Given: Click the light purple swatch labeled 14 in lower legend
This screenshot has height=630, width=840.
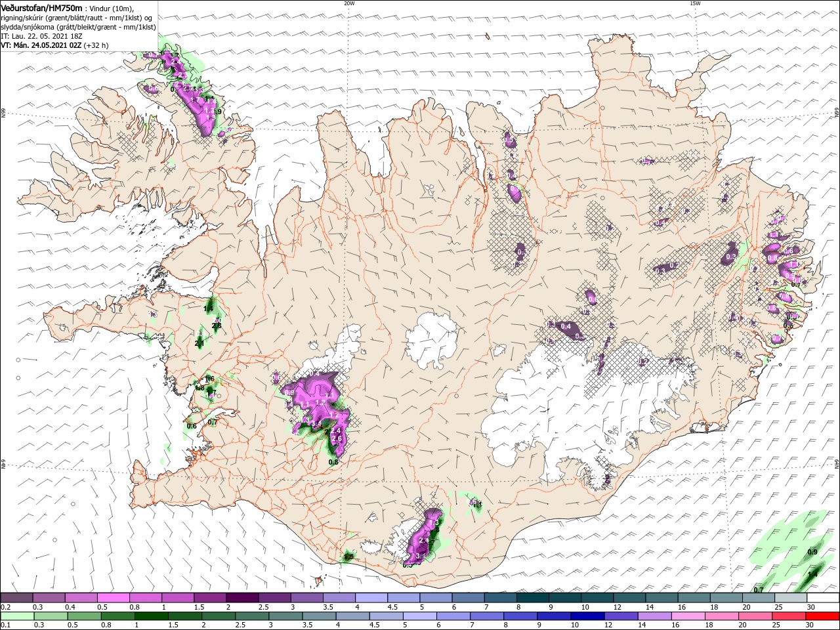Looking at the screenshot, I should coord(654,616).
